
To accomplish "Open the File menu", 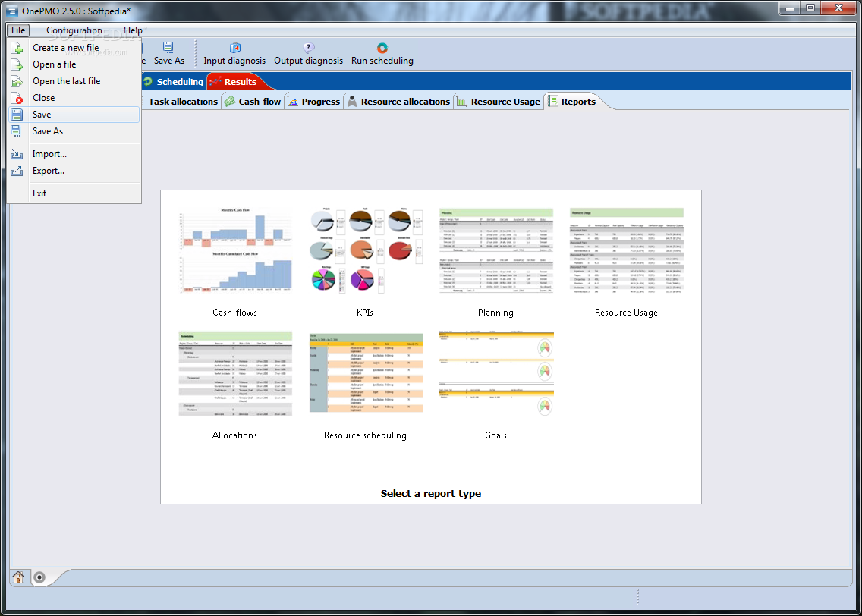I will 18,30.
